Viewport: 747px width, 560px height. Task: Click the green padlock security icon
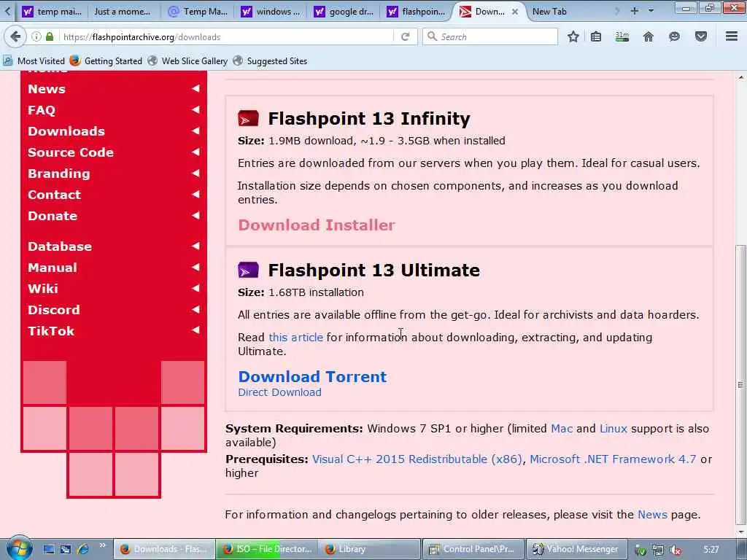50,36
